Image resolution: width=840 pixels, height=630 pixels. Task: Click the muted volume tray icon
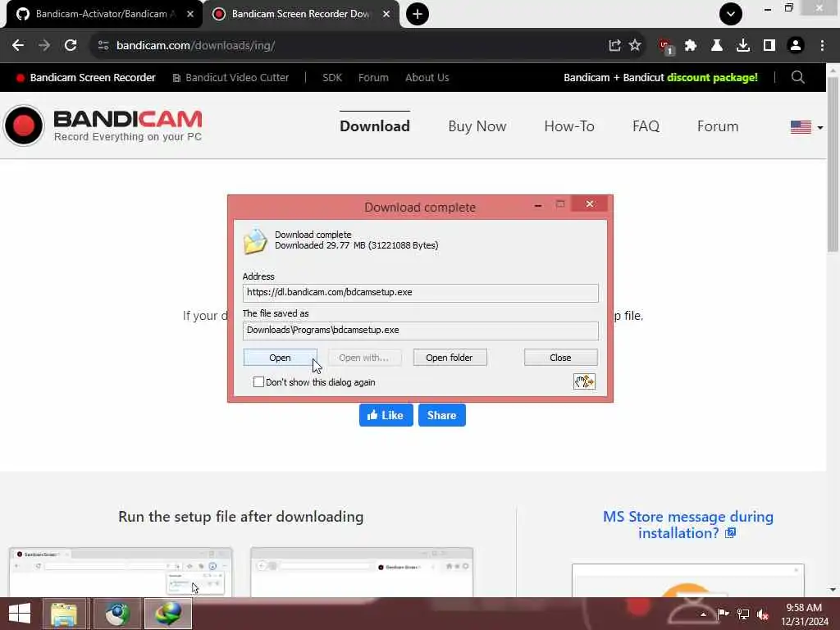[763, 614]
